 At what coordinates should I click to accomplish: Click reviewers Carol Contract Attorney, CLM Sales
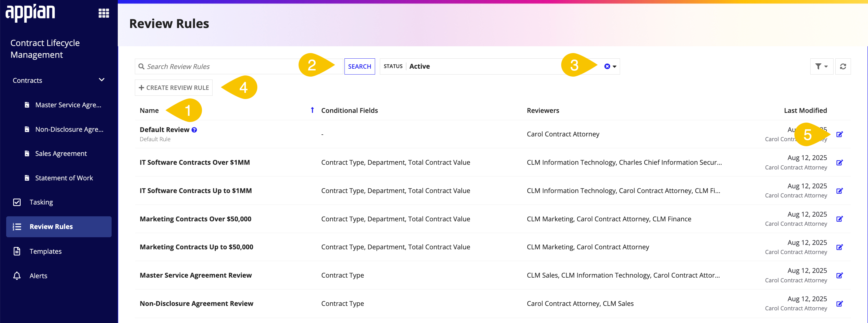coord(580,304)
